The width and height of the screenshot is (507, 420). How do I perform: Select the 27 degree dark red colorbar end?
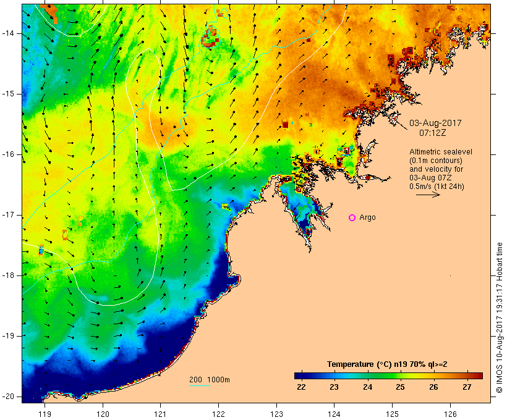pos(478,376)
